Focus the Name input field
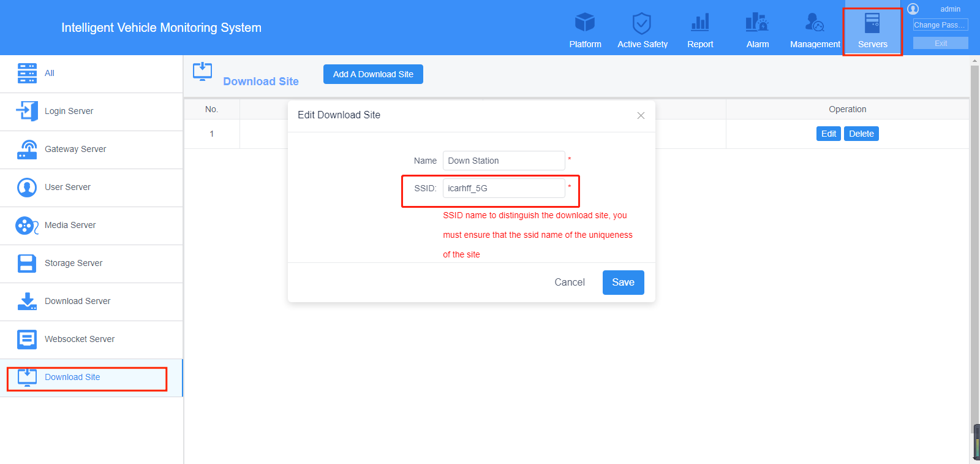 (503, 161)
